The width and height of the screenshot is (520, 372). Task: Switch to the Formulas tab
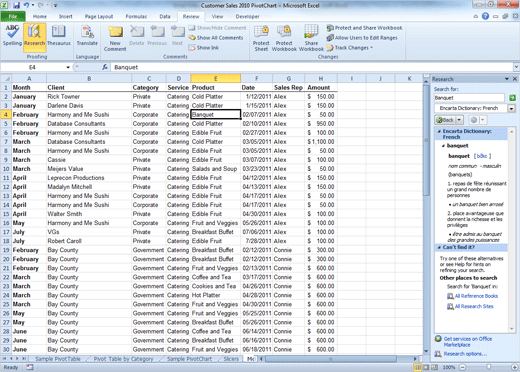click(x=136, y=16)
